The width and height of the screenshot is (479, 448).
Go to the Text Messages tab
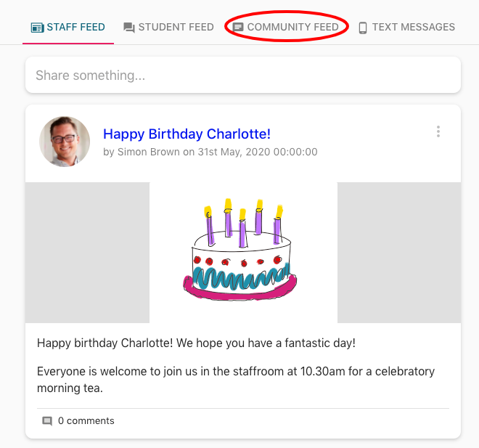(x=413, y=27)
